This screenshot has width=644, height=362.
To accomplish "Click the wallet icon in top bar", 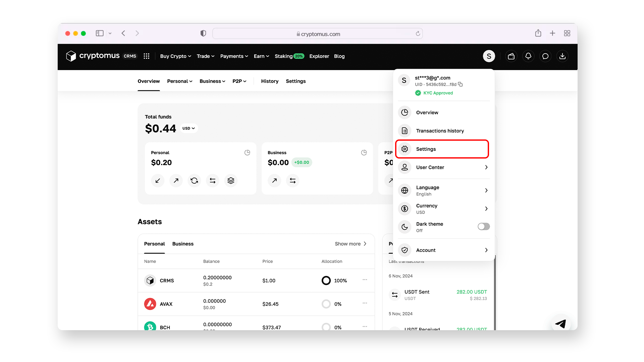I will pos(511,56).
